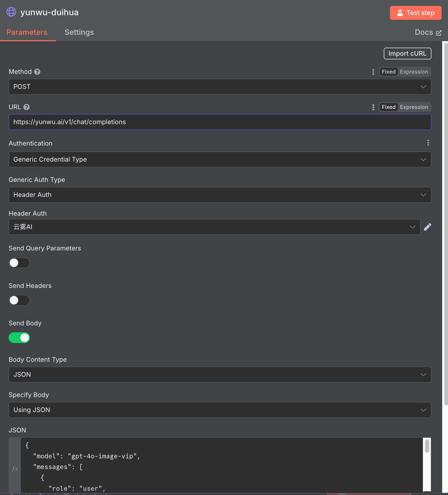
Task: Open the Header Auth credential dropdown 云雾AI
Action: click(215, 227)
